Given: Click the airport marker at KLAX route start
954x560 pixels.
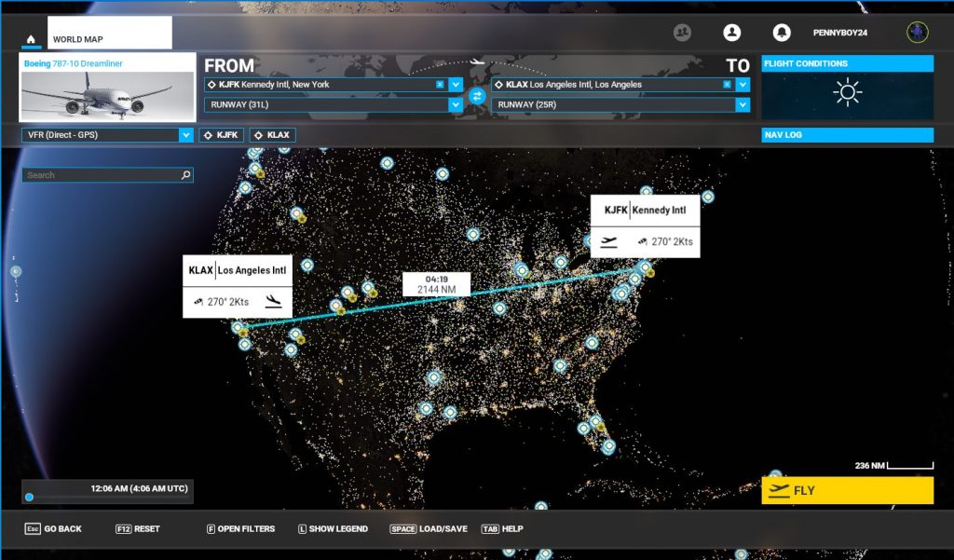Looking at the screenshot, I should 238,327.
